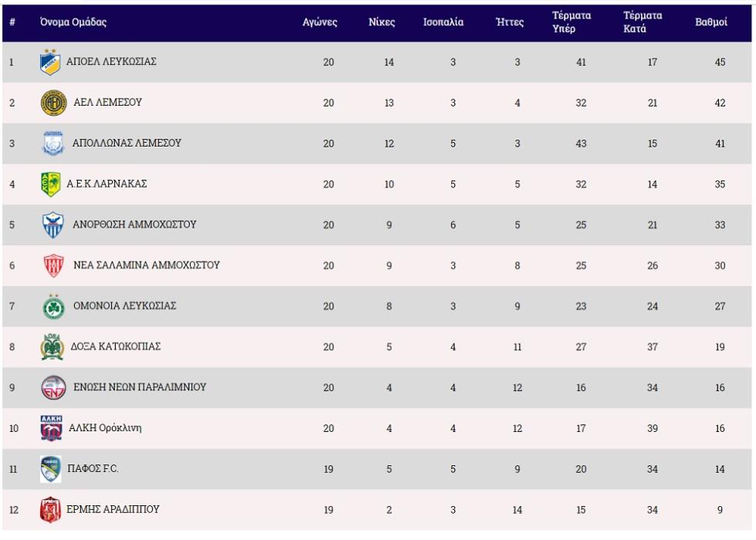The image size is (756, 540).
Task: Sort by the Βαθμοί column header
Action: click(x=710, y=22)
